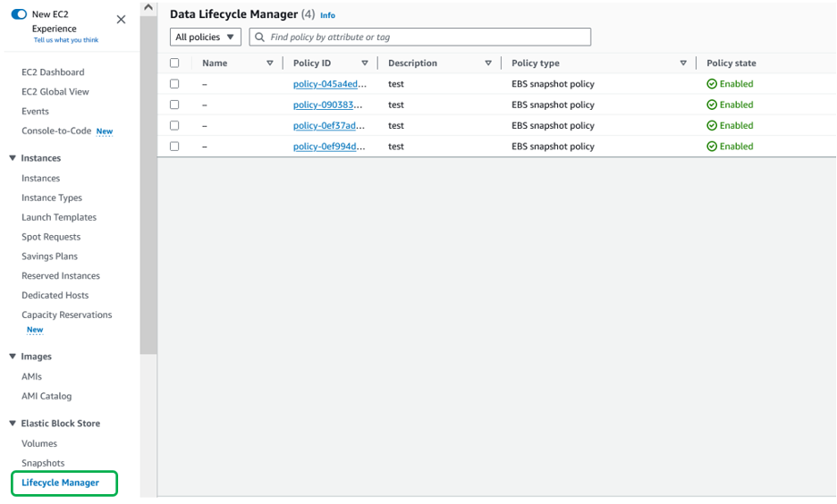Select checkbox for policy-090383 row
837x504 pixels.
click(174, 105)
